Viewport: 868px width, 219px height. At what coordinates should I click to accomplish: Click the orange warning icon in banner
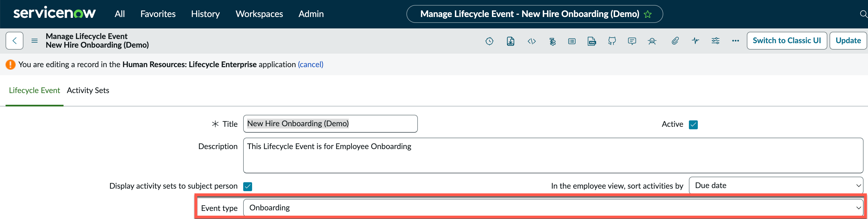10,64
